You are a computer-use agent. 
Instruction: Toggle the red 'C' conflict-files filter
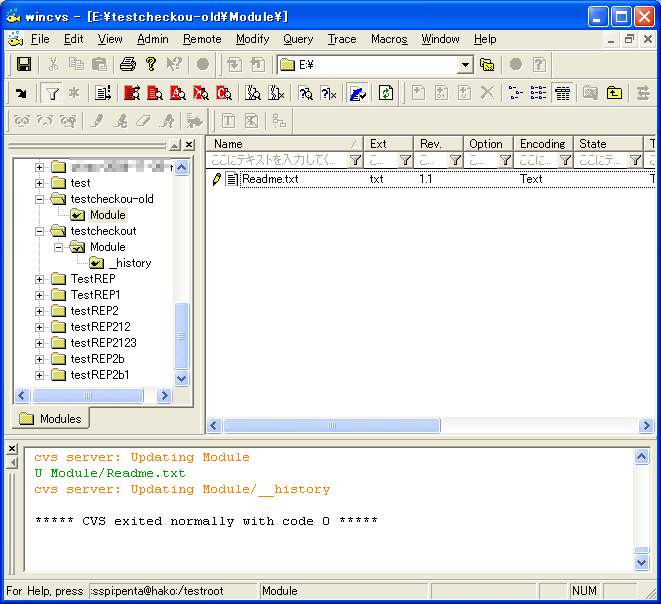click(x=223, y=93)
